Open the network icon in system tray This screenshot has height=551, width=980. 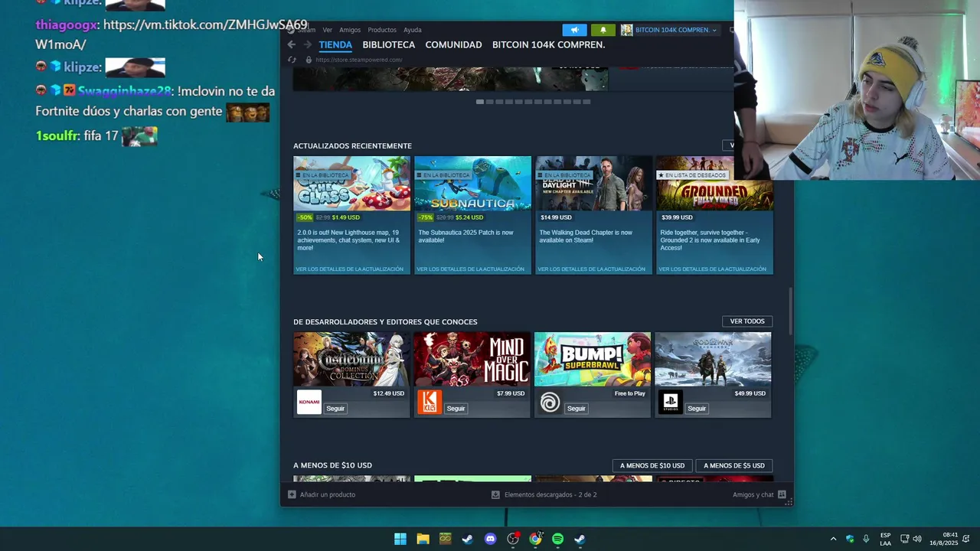click(904, 539)
